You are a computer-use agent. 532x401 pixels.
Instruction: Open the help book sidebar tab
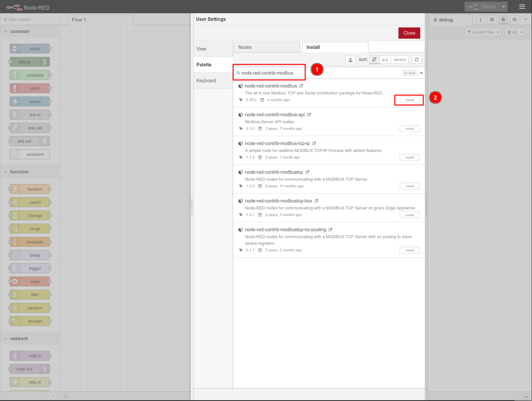492,19
